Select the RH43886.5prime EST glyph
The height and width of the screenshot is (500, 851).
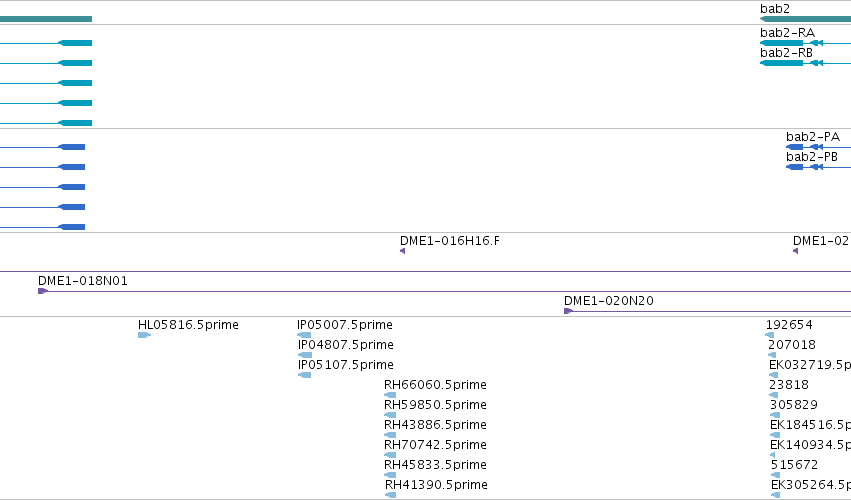click(x=390, y=435)
